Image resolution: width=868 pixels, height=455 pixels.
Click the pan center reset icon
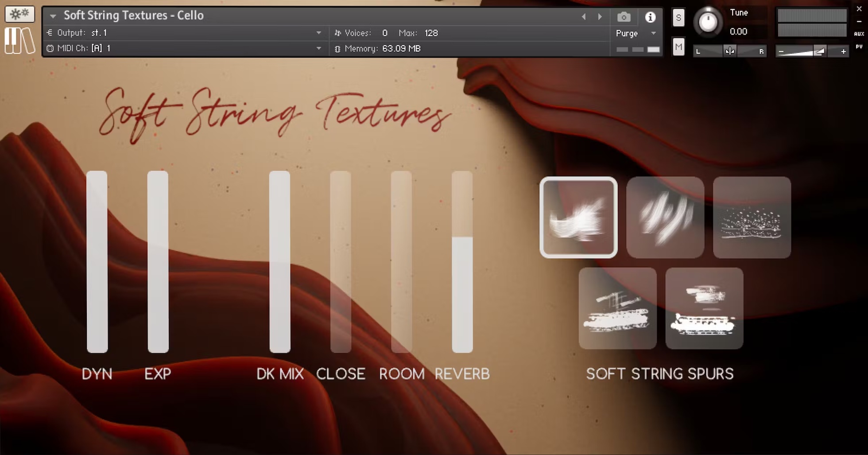click(x=729, y=51)
